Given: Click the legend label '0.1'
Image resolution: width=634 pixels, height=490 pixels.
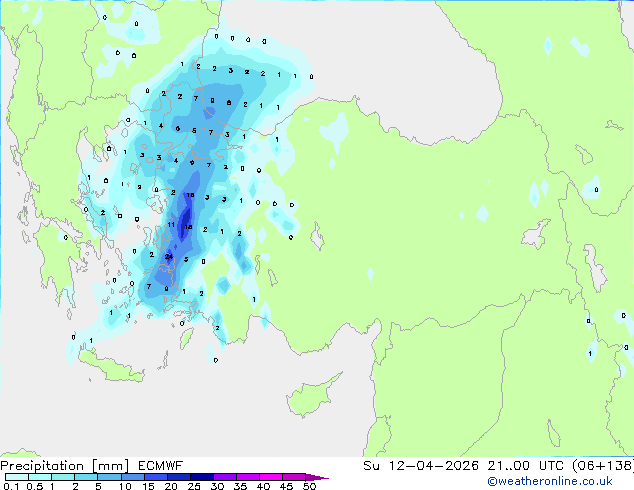Looking at the screenshot, I should tap(11, 486).
